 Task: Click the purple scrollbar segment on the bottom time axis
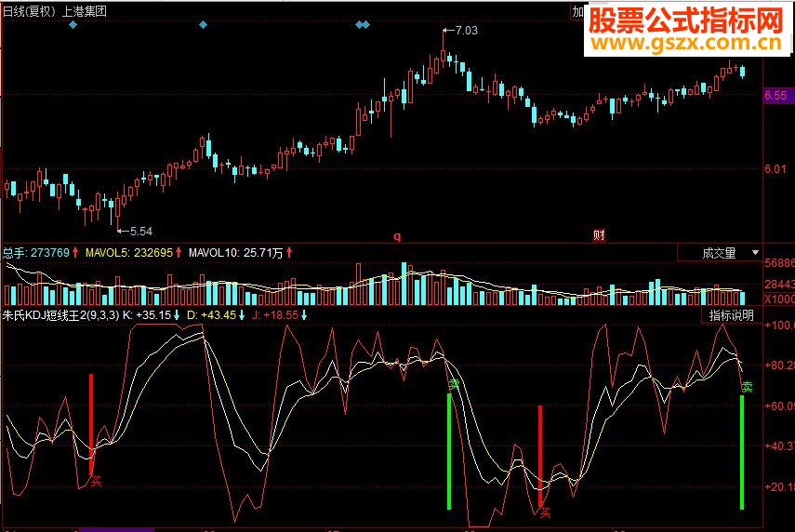(x=116, y=529)
